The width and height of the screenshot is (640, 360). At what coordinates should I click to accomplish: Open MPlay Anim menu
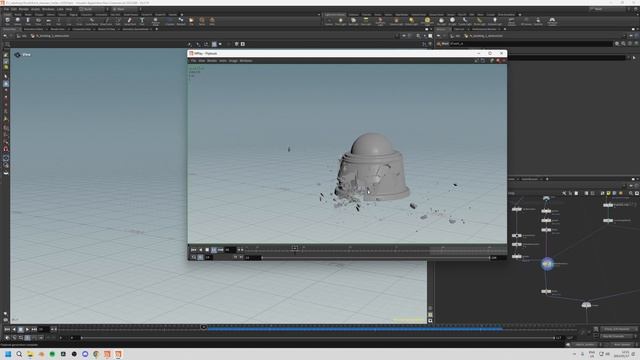click(223, 60)
